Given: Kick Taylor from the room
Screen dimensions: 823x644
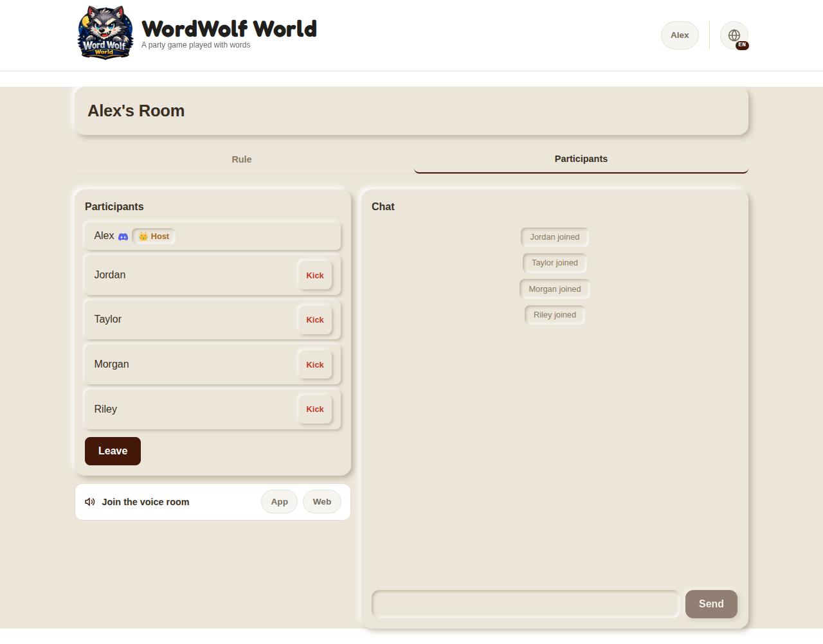Looking at the screenshot, I should (x=315, y=319).
